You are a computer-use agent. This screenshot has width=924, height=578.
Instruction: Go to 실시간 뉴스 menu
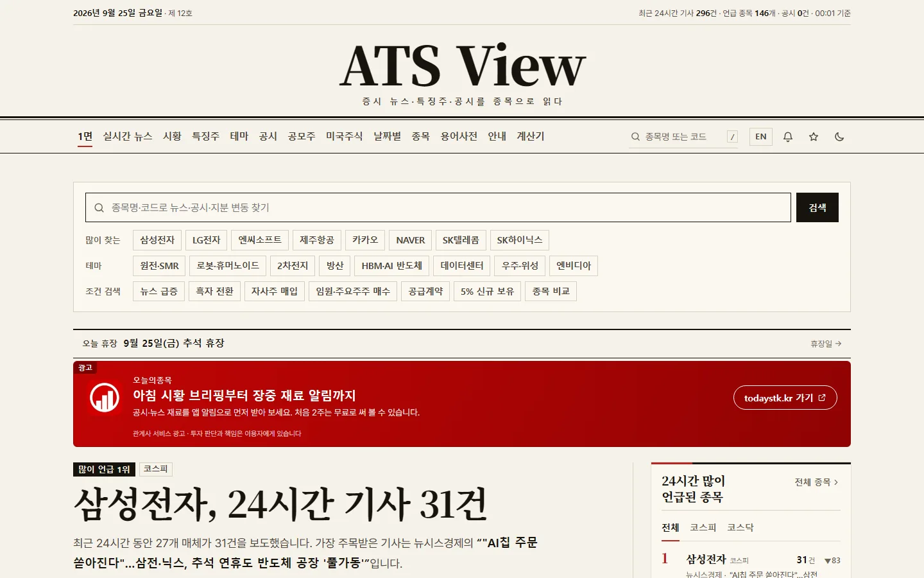[x=128, y=136]
